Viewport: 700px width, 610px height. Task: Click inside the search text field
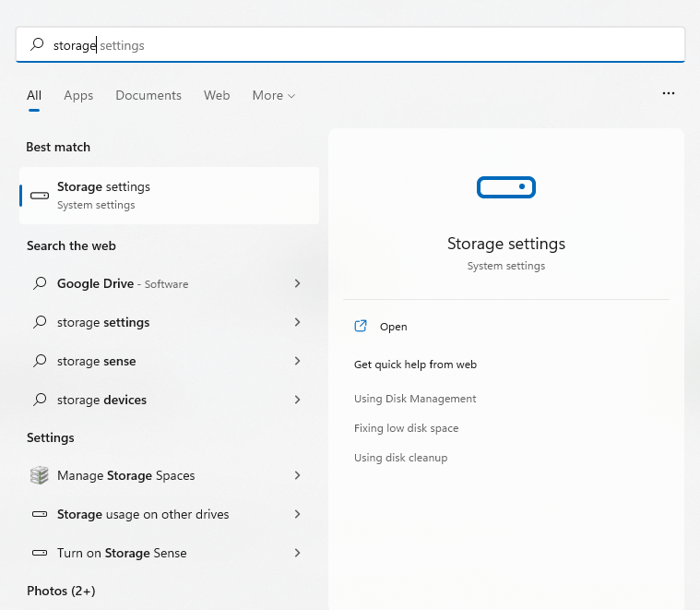tap(369, 44)
